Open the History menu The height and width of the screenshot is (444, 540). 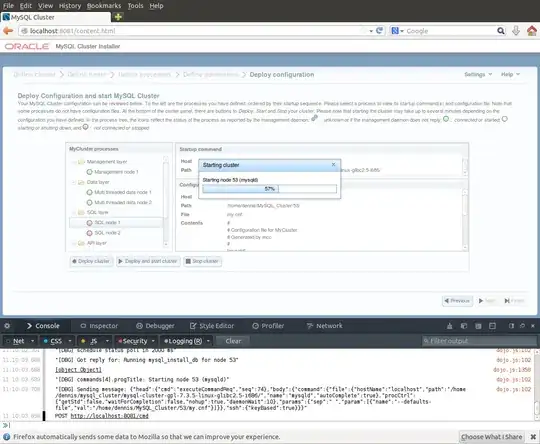tap(70, 6)
